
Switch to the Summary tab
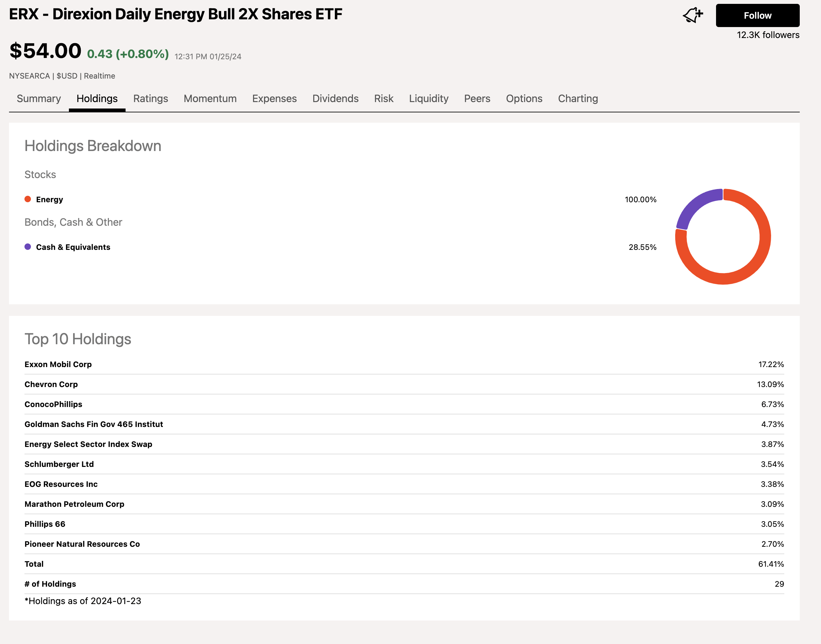click(x=38, y=99)
